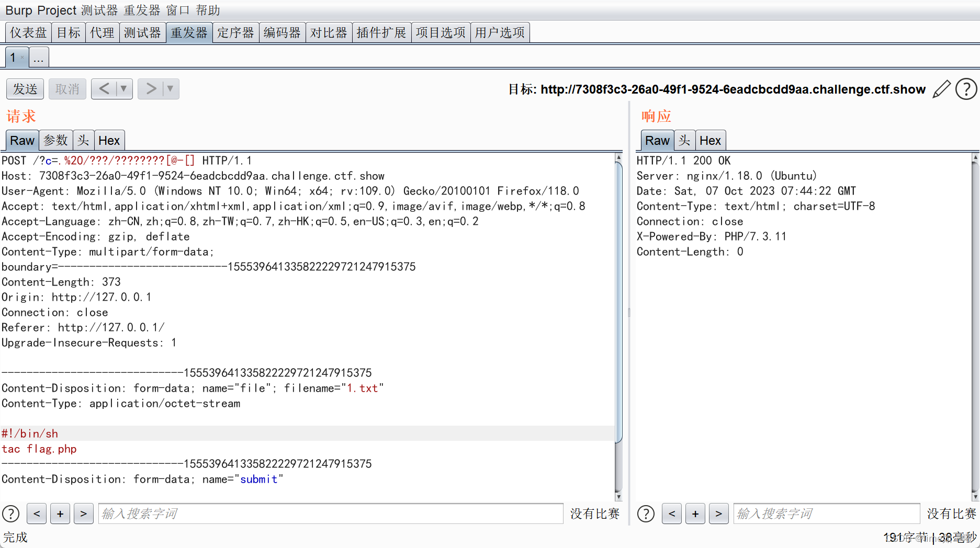Click request scrollbar up arrow
This screenshot has height=548, width=980.
[618, 157]
